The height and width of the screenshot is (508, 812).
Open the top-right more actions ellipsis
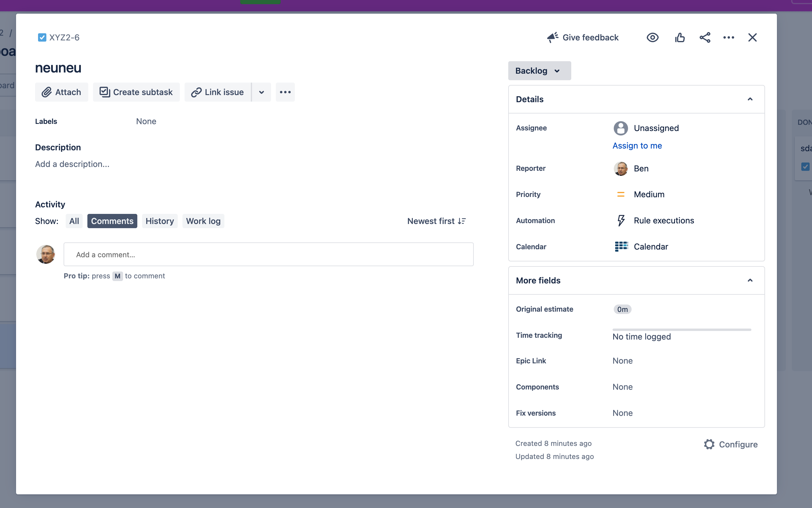728,37
